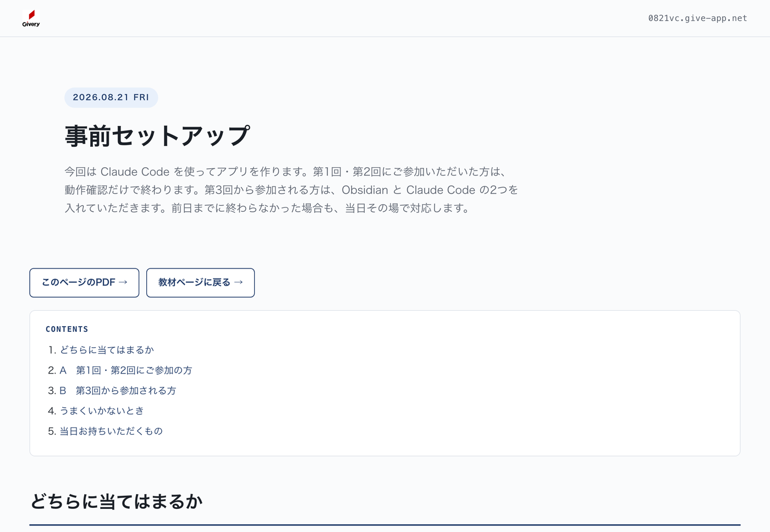This screenshot has height=532, width=770.
Task: Open the このページのPDF button
Action: pos(84,283)
